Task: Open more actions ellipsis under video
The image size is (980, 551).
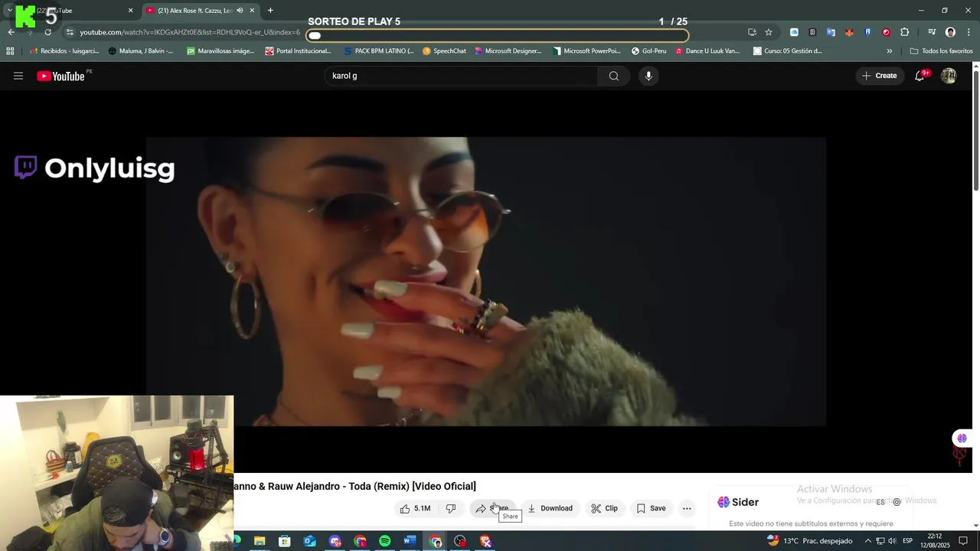Action: point(687,508)
